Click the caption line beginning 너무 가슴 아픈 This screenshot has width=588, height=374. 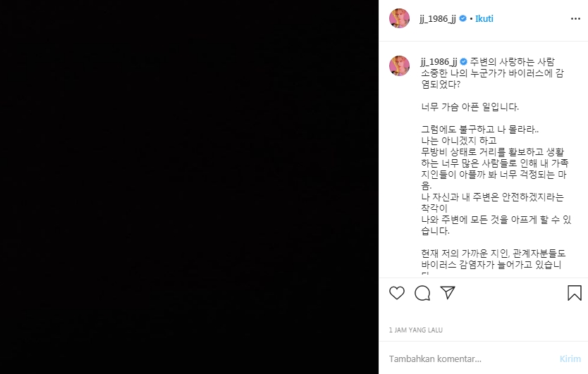pyautogui.click(x=470, y=107)
